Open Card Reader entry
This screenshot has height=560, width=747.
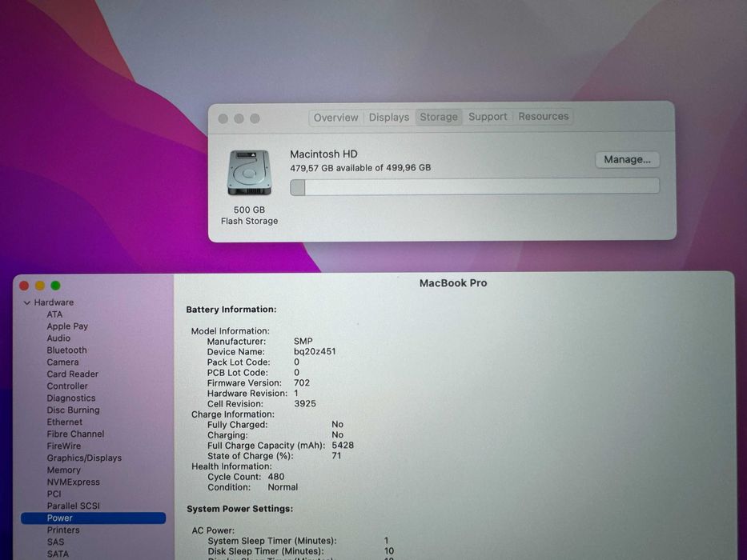(72, 374)
